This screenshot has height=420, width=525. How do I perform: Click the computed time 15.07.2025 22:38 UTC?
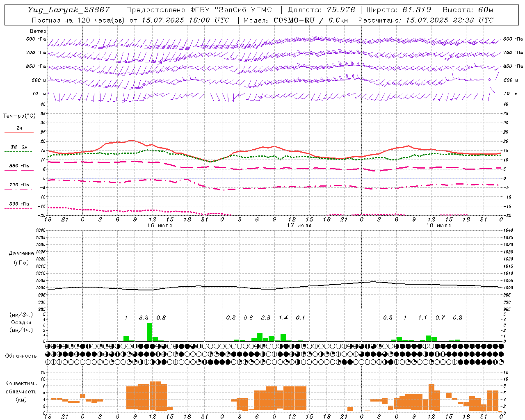(x=450, y=20)
